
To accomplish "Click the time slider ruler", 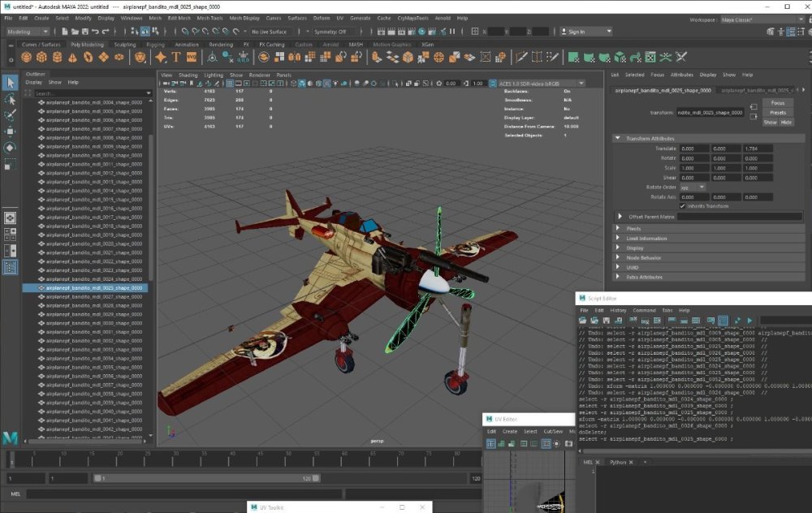I will 244,457.
